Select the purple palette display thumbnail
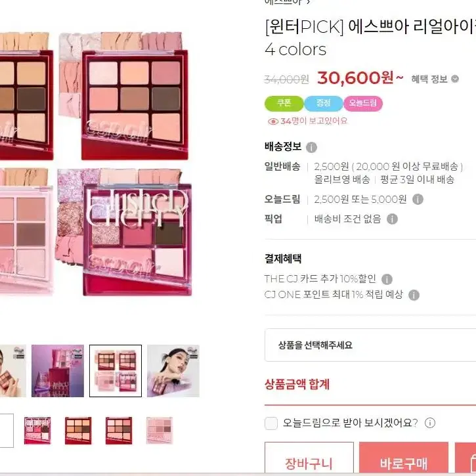 coord(58,371)
